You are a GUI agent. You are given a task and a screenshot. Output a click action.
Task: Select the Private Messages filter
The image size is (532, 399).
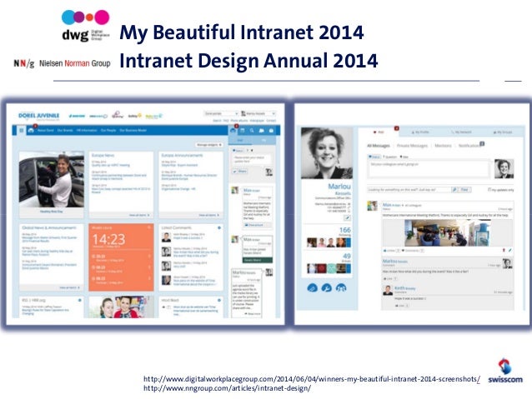point(412,146)
